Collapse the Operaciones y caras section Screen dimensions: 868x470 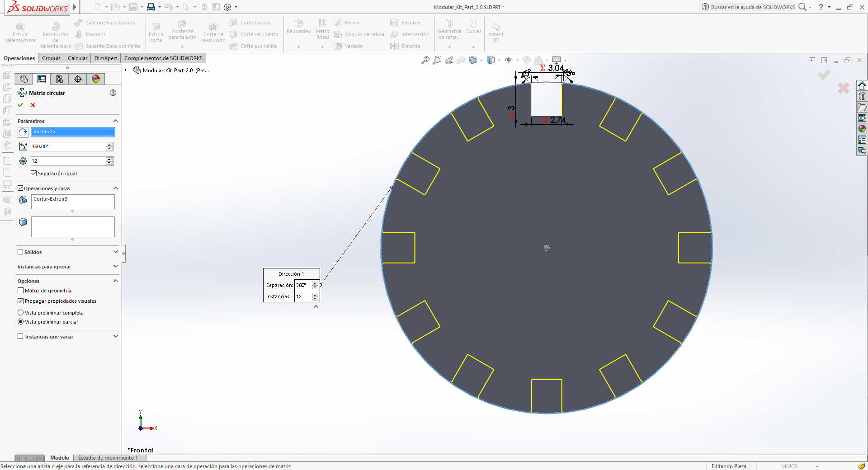(x=116, y=188)
